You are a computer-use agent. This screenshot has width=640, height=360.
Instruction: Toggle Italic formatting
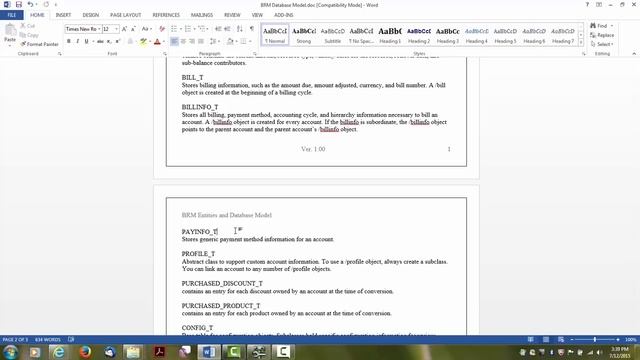click(x=78, y=41)
